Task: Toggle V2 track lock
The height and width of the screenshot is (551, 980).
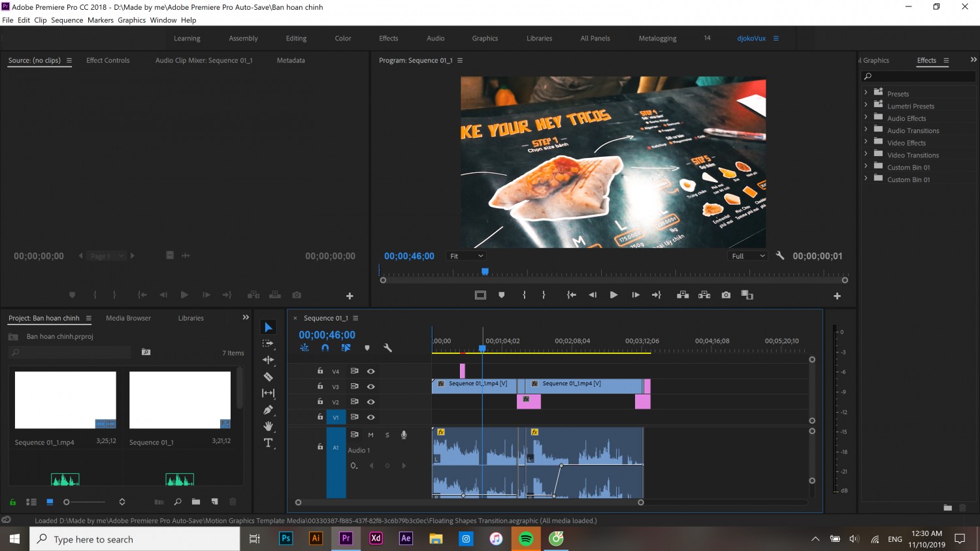Action: tap(320, 401)
